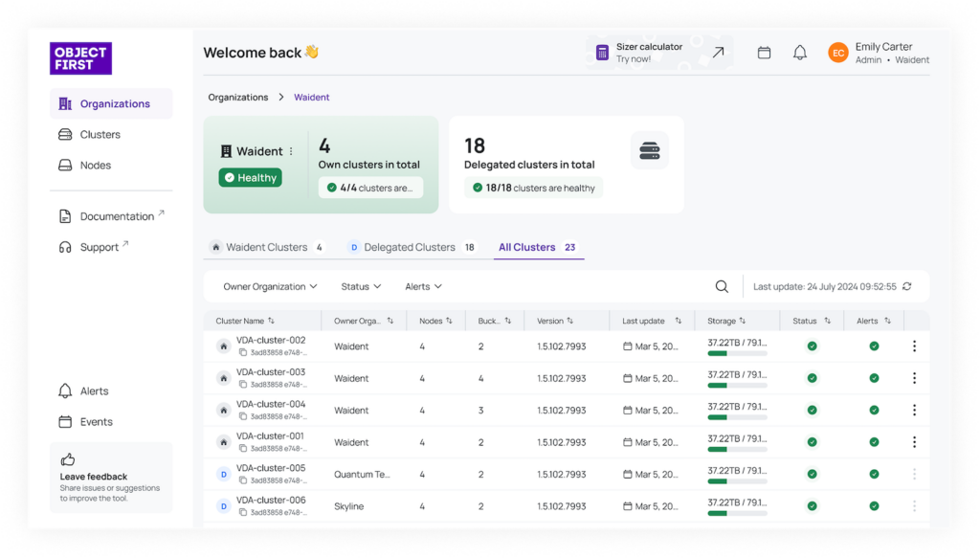The width and height of the screenshot is (980, 558).
Task: Switch to the Delegated Clusters tab
Action: coord(412,248)
